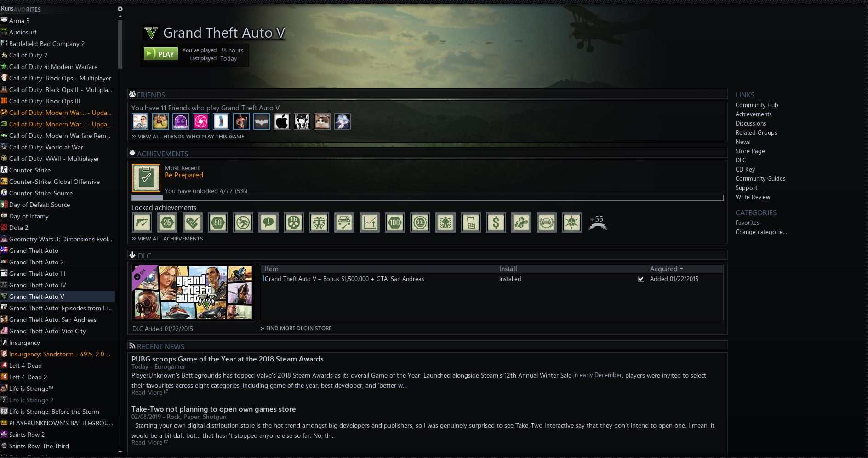Open the Be Prepared achievement icon
Image resolution: width=868 pixels, height=458 pixels.
(x=146, y=178)
